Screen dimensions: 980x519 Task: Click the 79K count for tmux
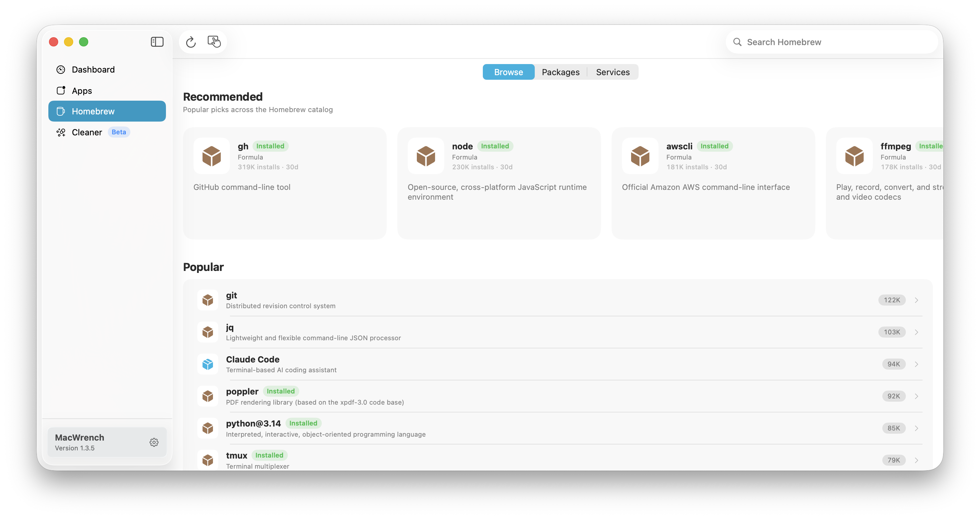point(894,460)
